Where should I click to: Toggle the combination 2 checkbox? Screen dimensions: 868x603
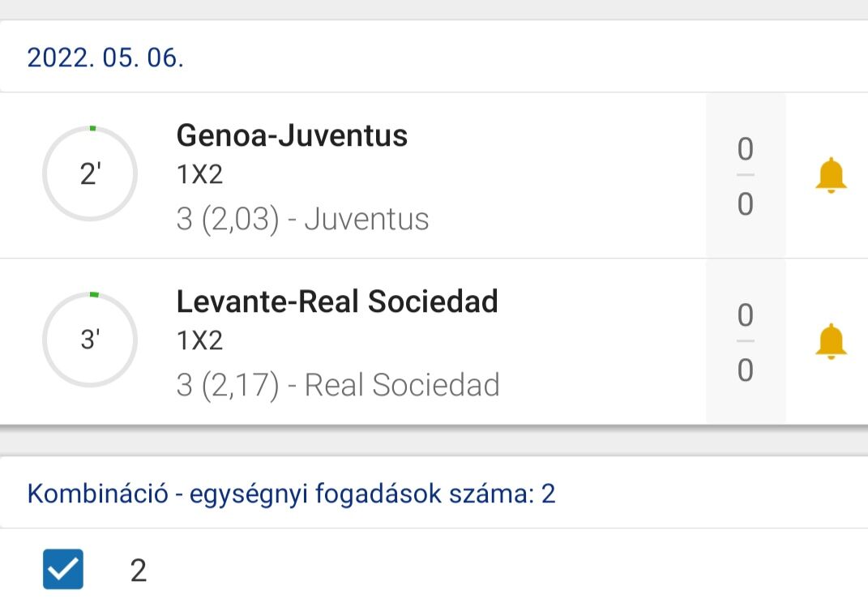point(63,569)
